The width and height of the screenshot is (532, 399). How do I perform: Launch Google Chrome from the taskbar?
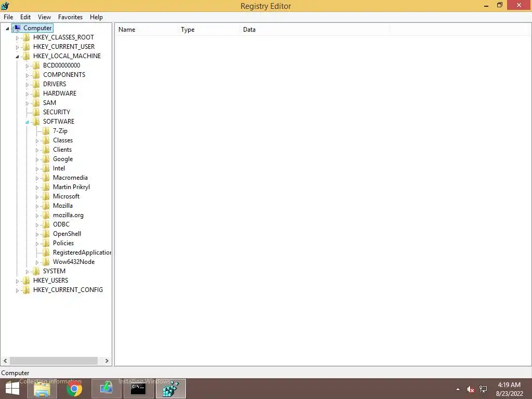coord(74,389)
